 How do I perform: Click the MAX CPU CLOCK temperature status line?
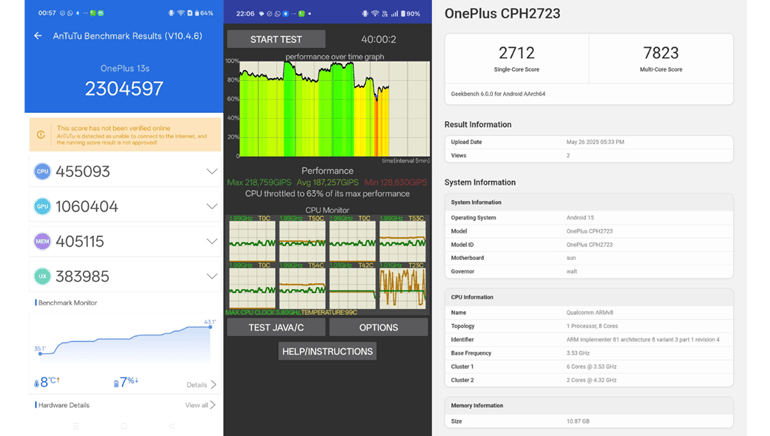[291, 312]
